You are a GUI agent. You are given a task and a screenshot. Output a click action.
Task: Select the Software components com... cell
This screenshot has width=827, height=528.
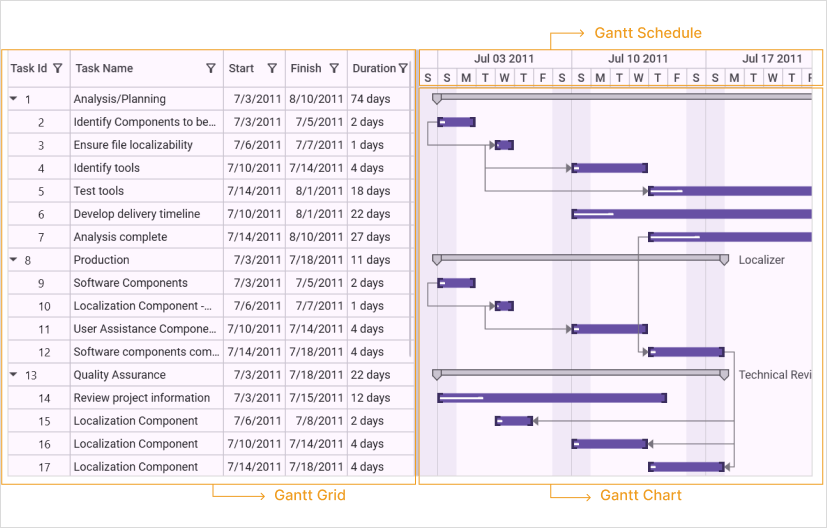click(x=147, y=352)
